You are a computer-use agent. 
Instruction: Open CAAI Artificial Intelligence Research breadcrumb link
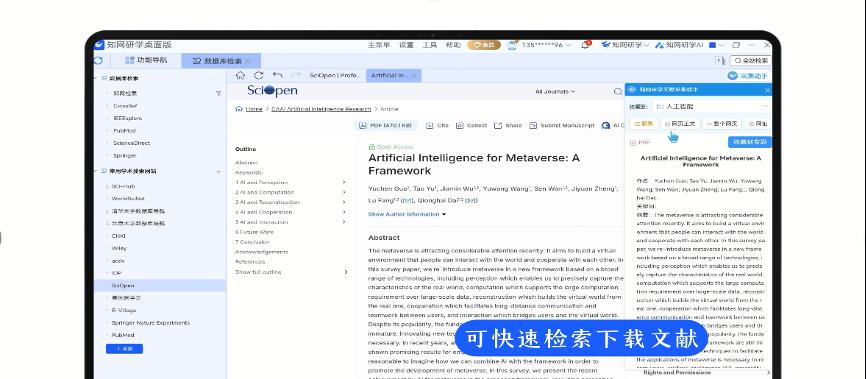coord(321,109)
